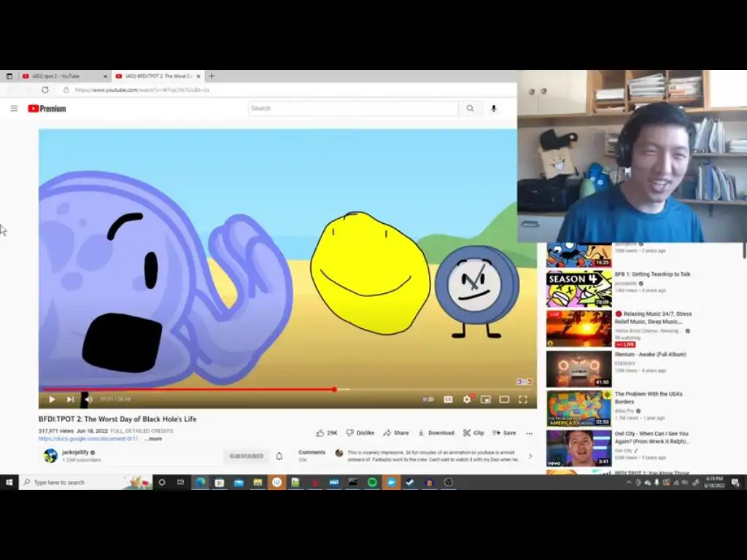Open the docs.google.com credits link
This screenshot has width=747, height=560.
point(88,438)
